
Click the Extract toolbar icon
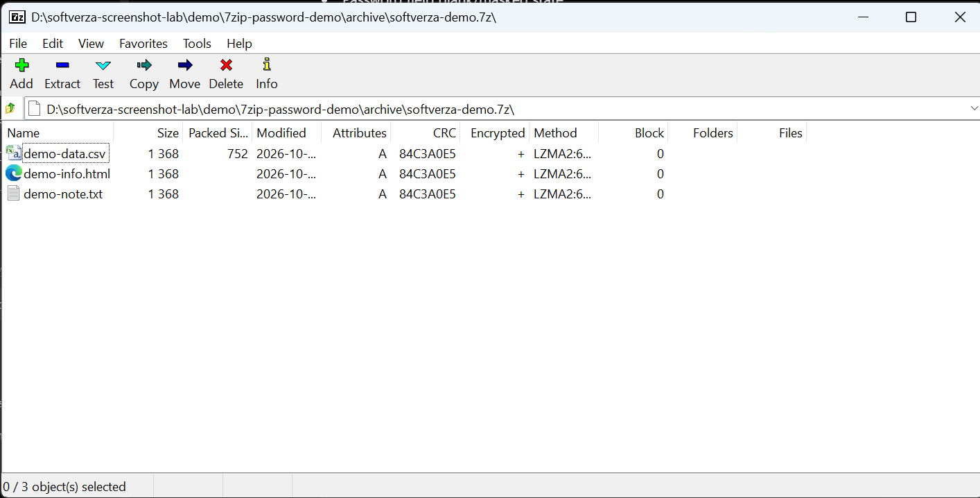[62, 65]
